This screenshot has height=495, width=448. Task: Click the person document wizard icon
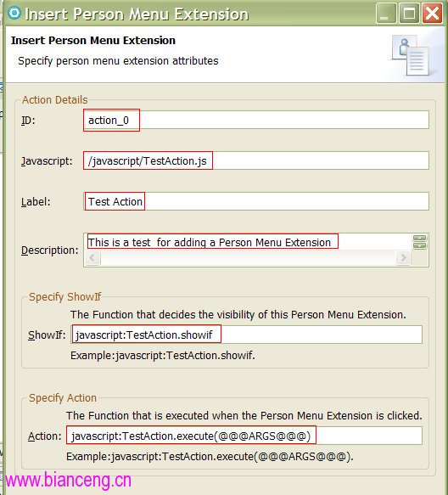pos(410,55)
